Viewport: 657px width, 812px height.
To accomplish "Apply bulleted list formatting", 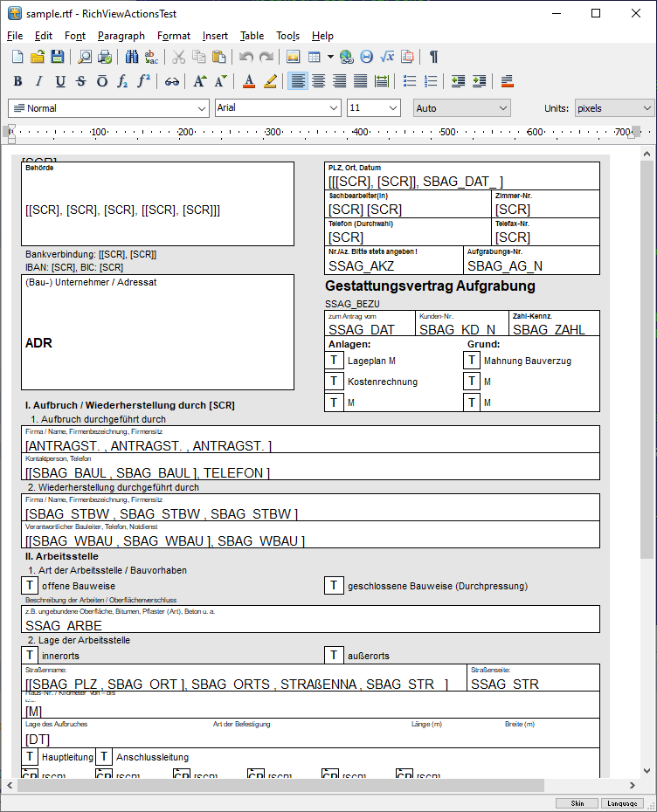I will tap(410, 81).
